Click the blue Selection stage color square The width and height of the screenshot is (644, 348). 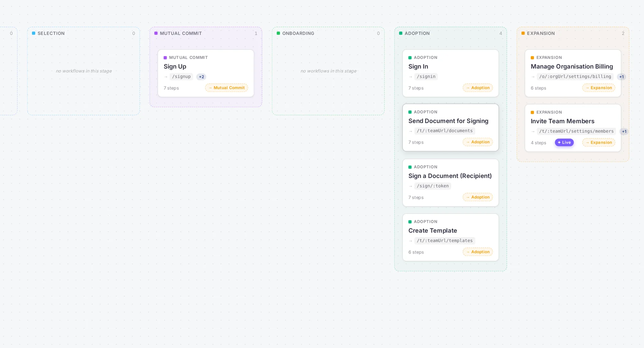pos(33,33)
